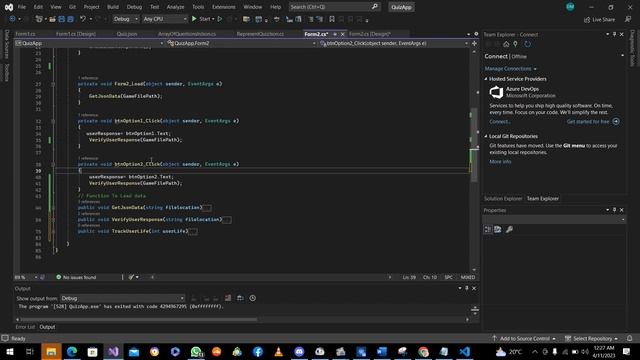The width and height of the screenshot is (640, 360).
Task: Open the QuizApp.Form2 class navigation dropdown
Action: [x=241, y=43]
